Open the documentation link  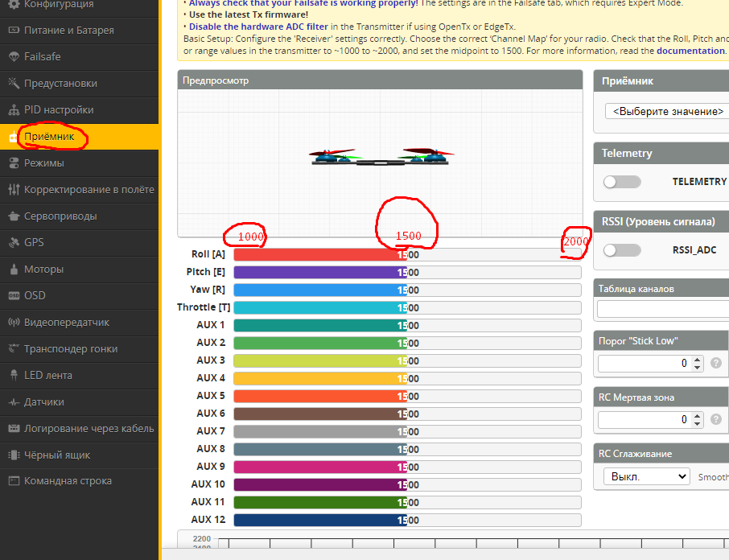pyautogui.click(x=690, y=51)
